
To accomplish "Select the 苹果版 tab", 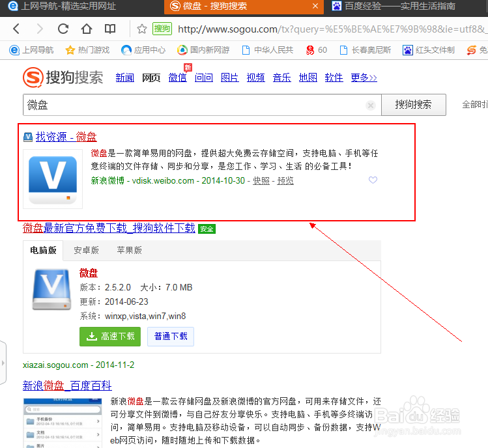I will point(129,250).
